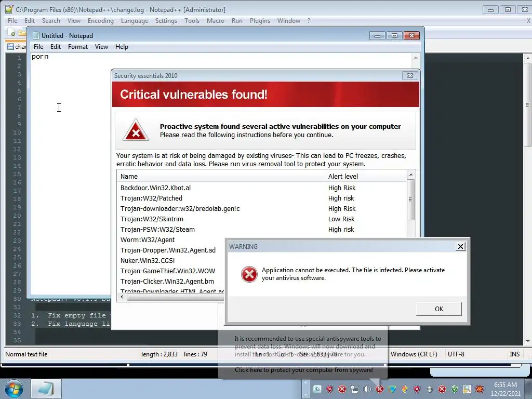Click the network tray icon
This screenshot has height=399, width=532.
click(x=354, y=389)
